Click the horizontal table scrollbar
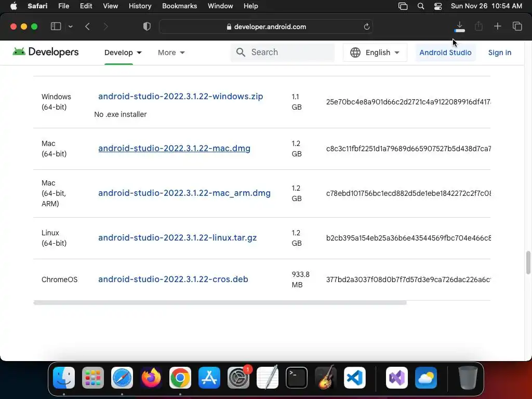This screenshot has height=399, width=532. (x=220, y=303)
